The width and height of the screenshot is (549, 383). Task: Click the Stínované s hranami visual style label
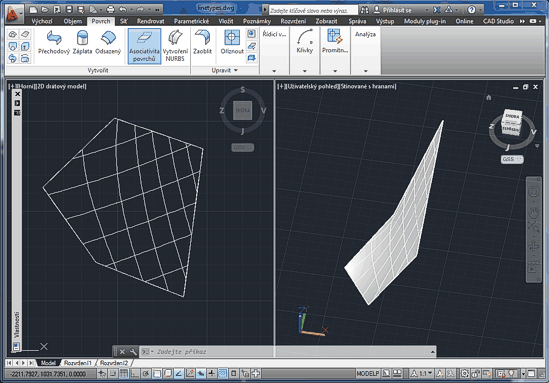tap(368, 86)
